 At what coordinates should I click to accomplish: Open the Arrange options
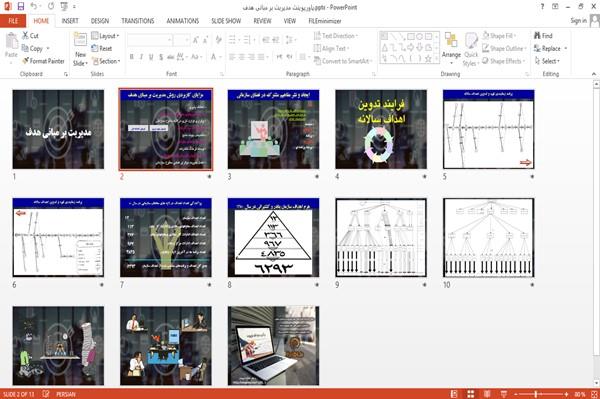click(451, 49)
